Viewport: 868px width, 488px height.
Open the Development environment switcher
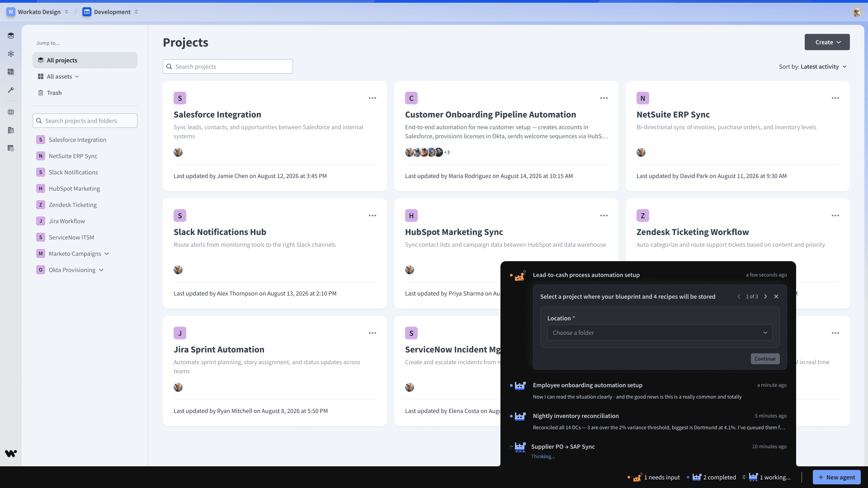(111, 12)
